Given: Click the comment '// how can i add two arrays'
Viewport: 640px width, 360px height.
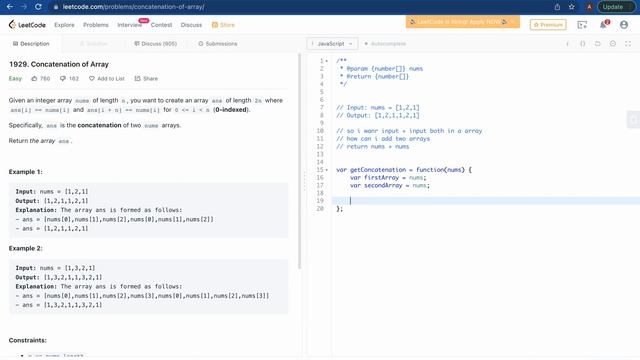Looking at the screenshot, I should coord(383,139).
